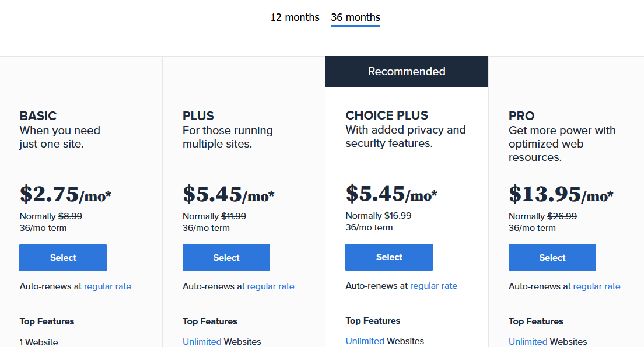Image resolution: width=644 pixels, height=347 pixels.
Task: Click Unlimited link in PRO top features
Action: tap(528, 342)
